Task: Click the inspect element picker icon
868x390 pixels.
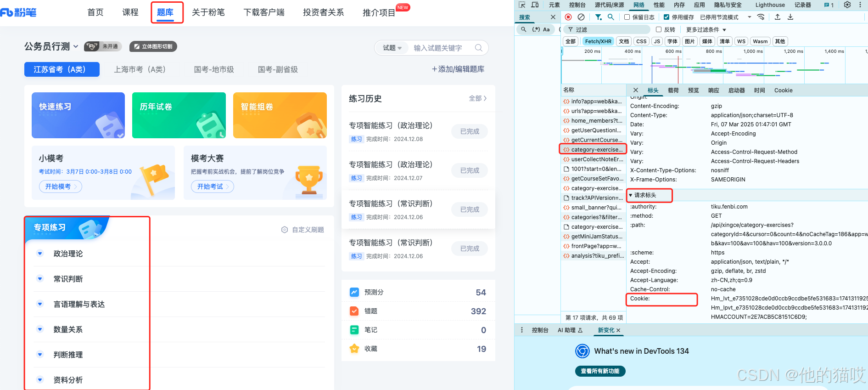Action: pos(522,5)
